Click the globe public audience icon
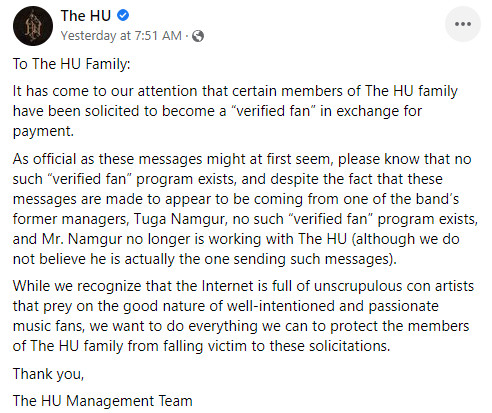The height and width of the screenshot is (413, 492). point(198,36)
